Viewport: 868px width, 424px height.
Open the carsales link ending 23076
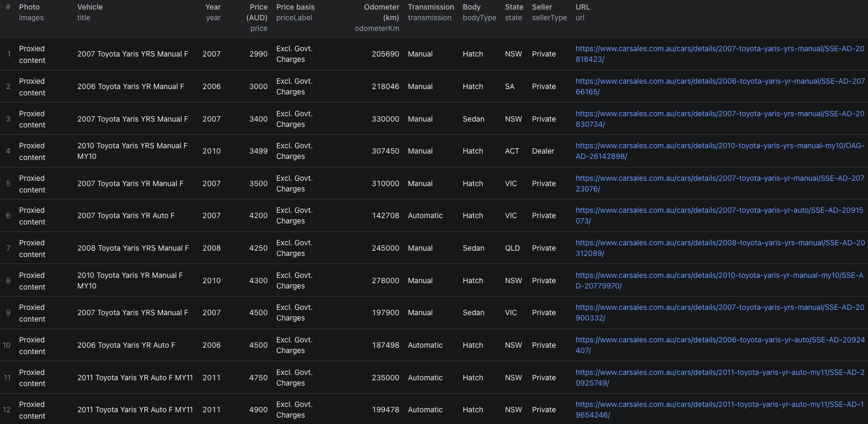(720, 183)
